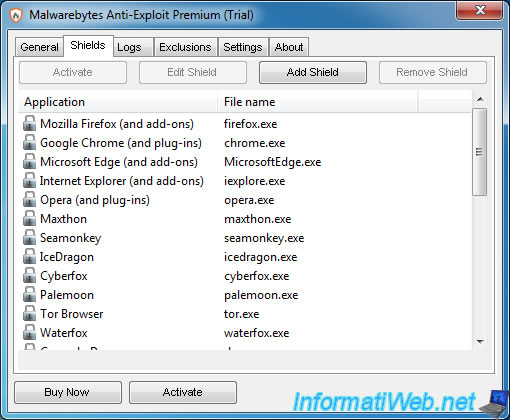Click the lock icon beside Waterfox
The image size is (510, 420).
pos(29,332)
